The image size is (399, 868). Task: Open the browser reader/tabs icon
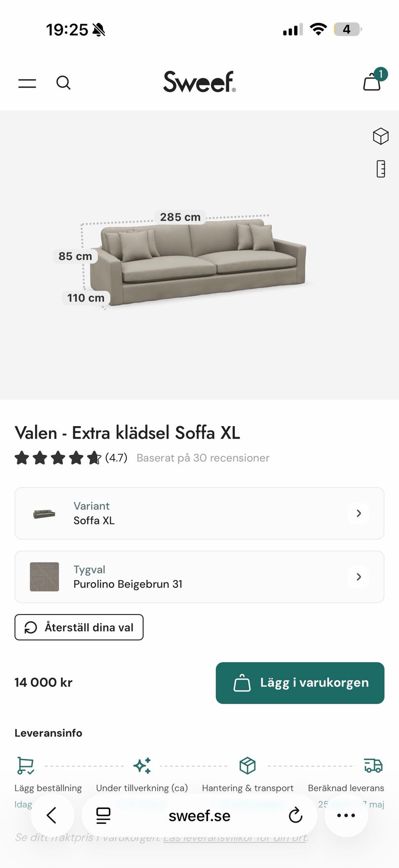point(103,815)
